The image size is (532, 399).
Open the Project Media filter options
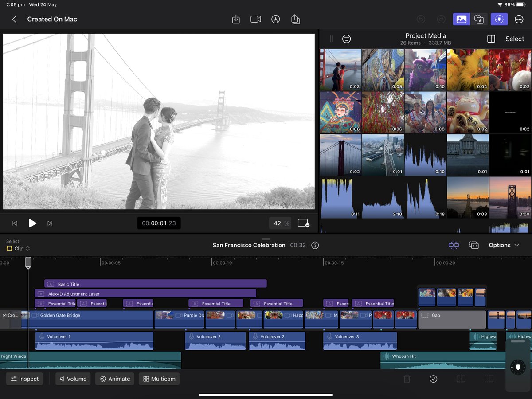[x=346, y=39]
